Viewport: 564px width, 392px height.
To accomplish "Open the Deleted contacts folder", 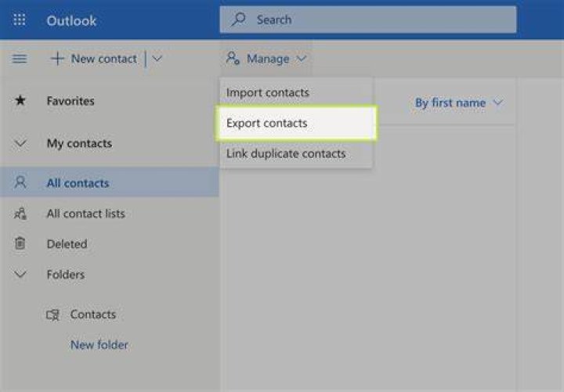I will pyautogui.click(x=67, y=244).
